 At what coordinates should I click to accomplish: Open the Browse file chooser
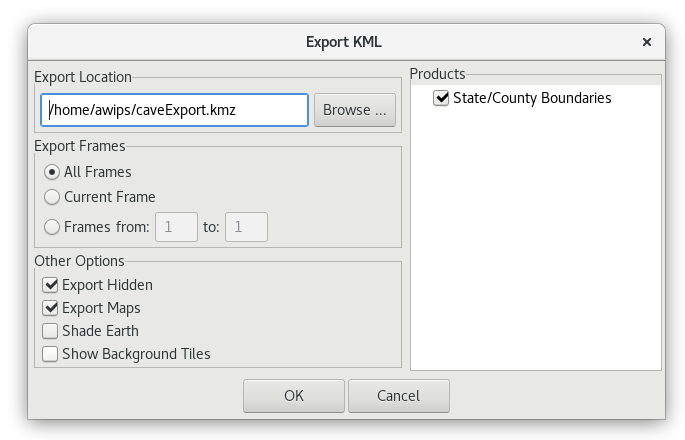click(x=355, y=110)
